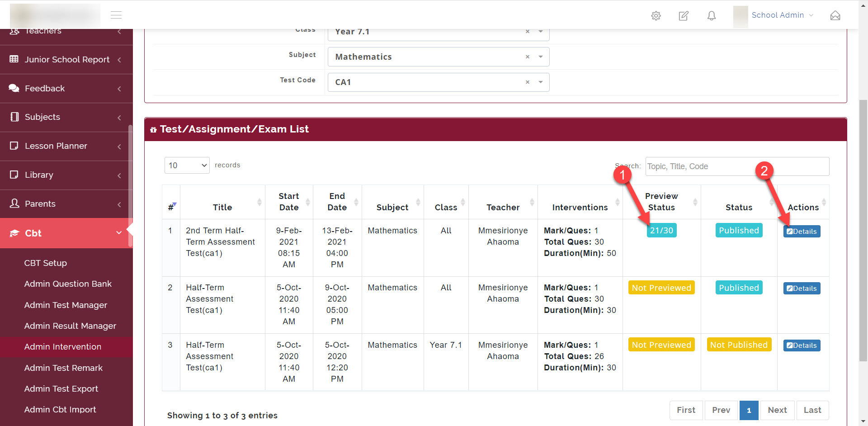Open the envelope messages icon
Viewport: 868px width, 426px height.
tap(835, 15)
